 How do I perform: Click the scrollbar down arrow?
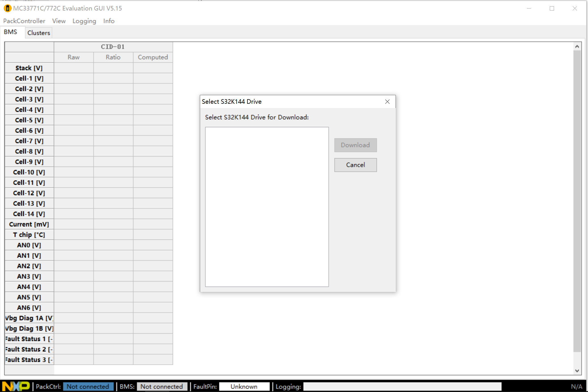tap(577, 370)
